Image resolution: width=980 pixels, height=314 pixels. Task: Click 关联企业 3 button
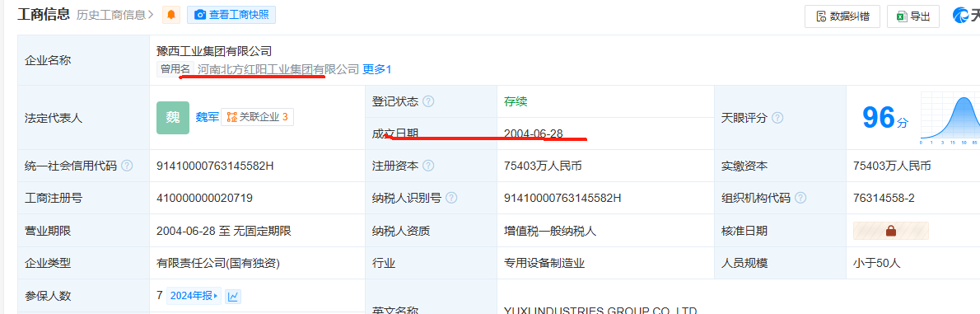[x=257, y=117]
